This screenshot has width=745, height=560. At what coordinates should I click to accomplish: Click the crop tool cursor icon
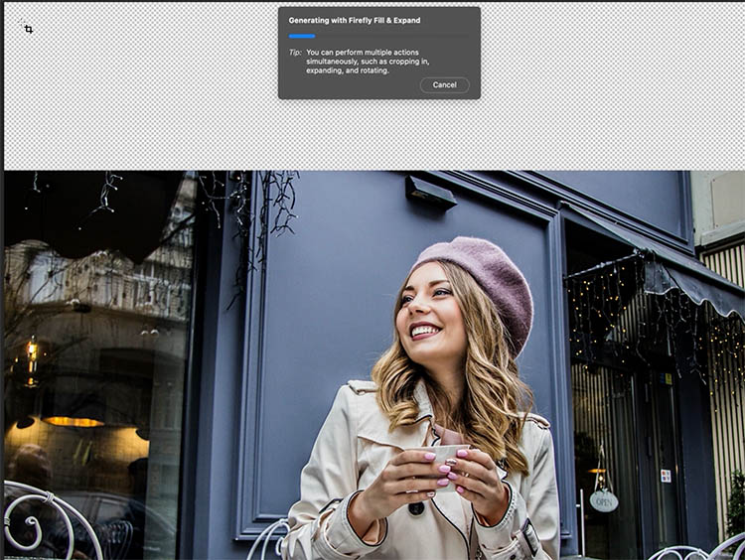click(28, 29)
